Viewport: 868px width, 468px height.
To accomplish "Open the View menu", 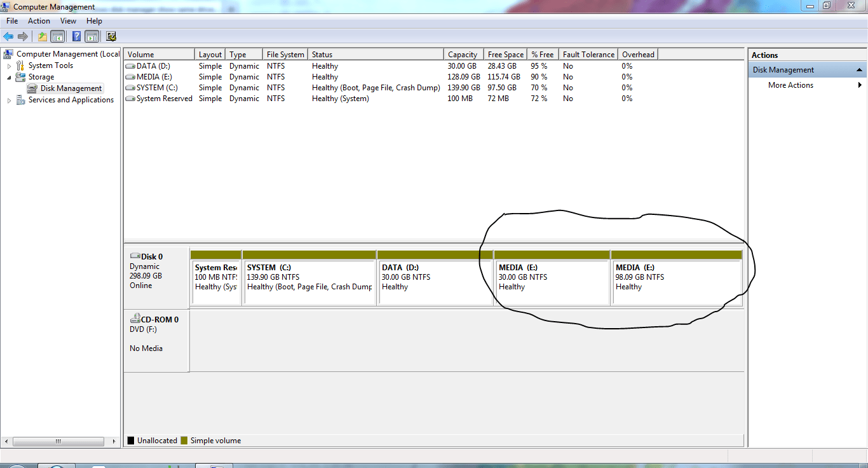I will (68, 20).
